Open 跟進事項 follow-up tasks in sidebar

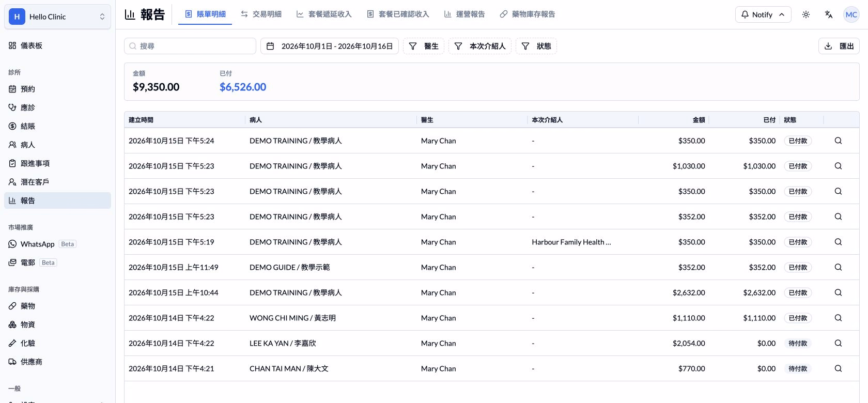[57, 163]
